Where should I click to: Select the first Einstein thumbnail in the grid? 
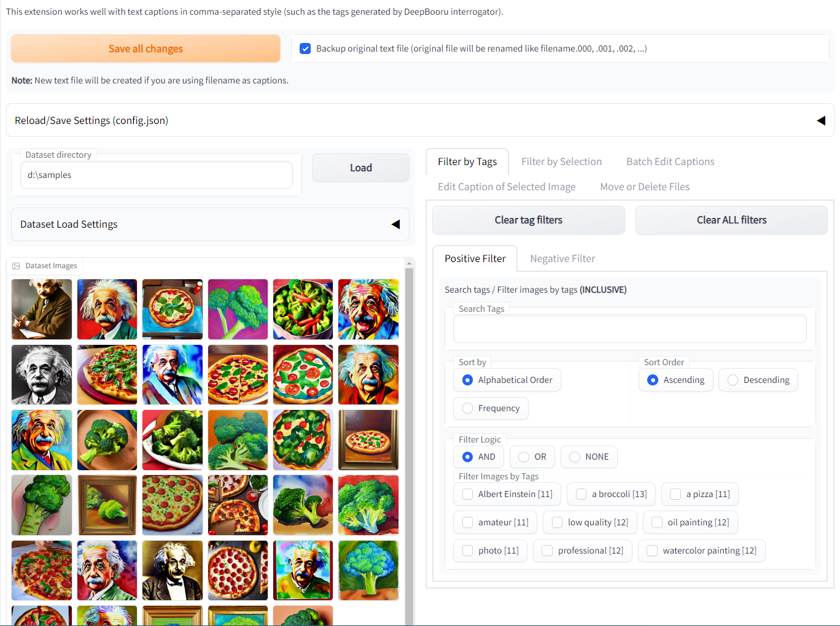(x=41, y=309)
